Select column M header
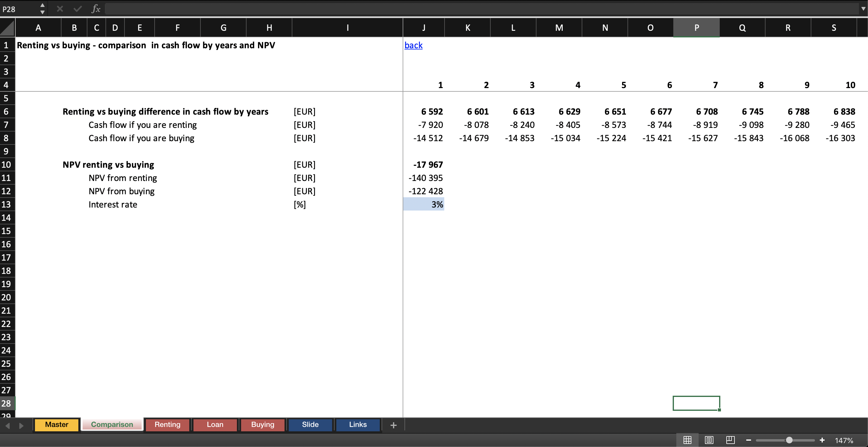The width and height of the screenshot is (868, 447). pyautogui.click(x=559, y=28)
